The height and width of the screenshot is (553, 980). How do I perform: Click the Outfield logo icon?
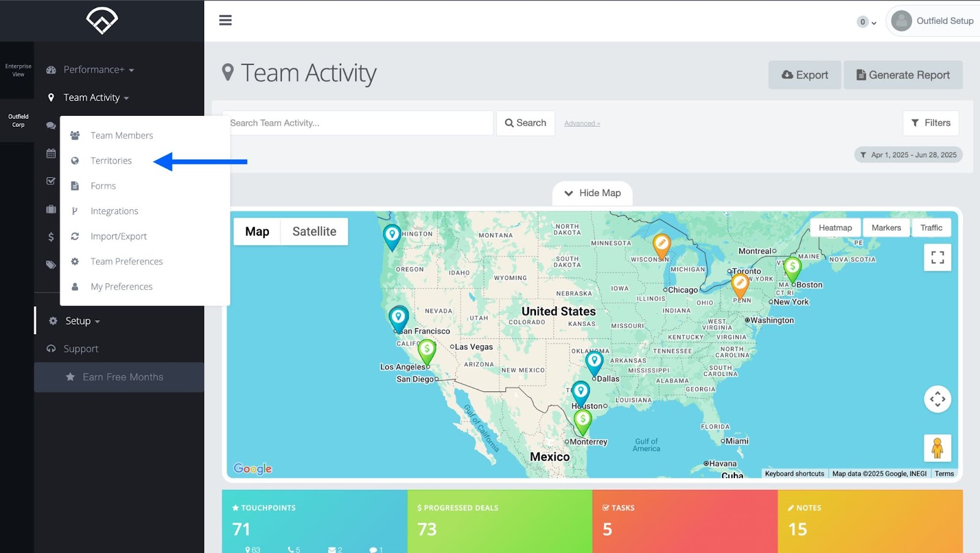(x=102, y=20)
